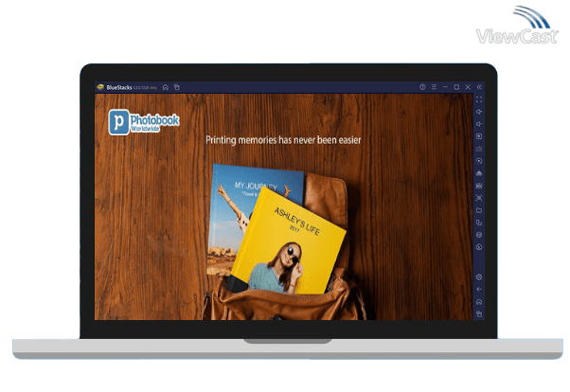Click the BlueStacks logo in title bar
Viewport: 570px width, 392px height.
100,87
